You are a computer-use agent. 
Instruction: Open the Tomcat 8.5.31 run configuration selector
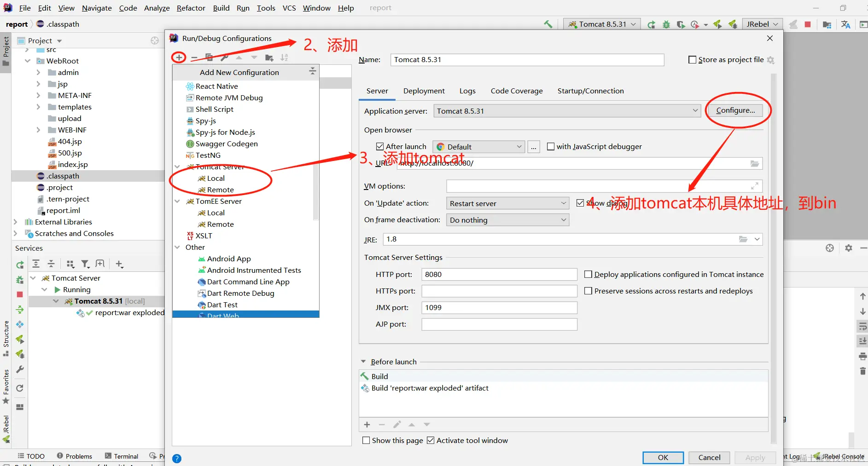pos(601,24)
